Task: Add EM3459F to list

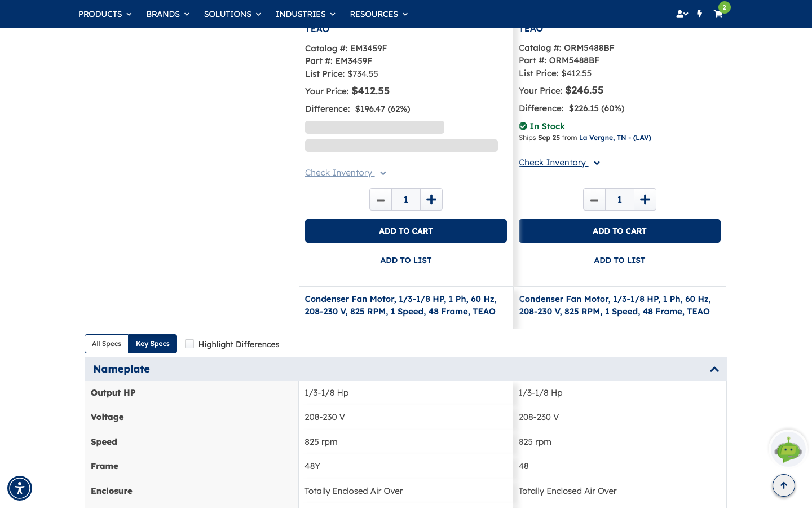Action: click(406, 260)
